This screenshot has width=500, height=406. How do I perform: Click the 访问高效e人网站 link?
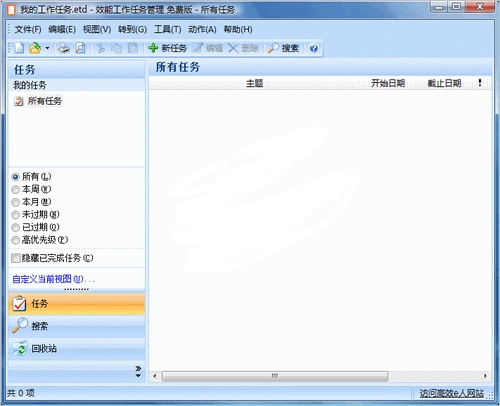click(451, 394)
